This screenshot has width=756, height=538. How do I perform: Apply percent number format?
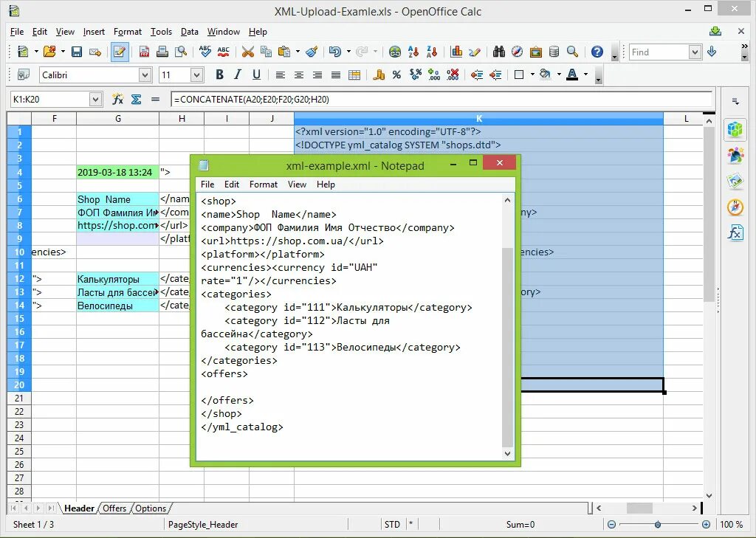pos(396,75)
